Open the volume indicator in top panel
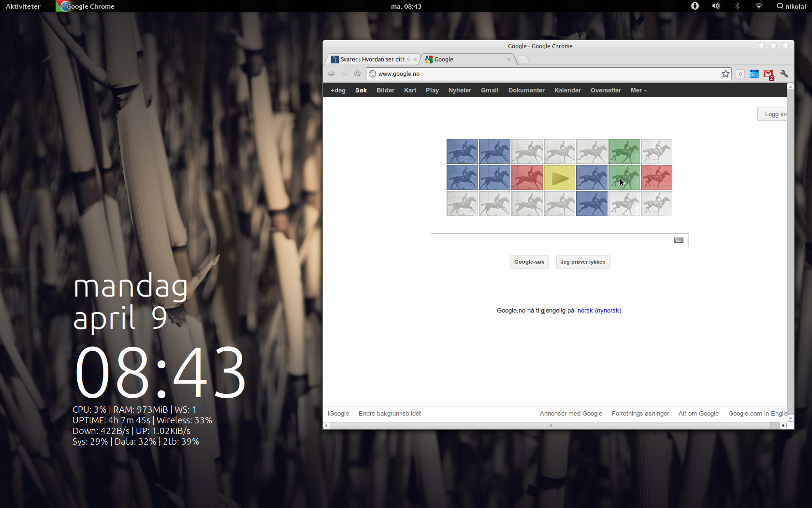This screenshot has width=812, height=508. click(x=716, y=6)
